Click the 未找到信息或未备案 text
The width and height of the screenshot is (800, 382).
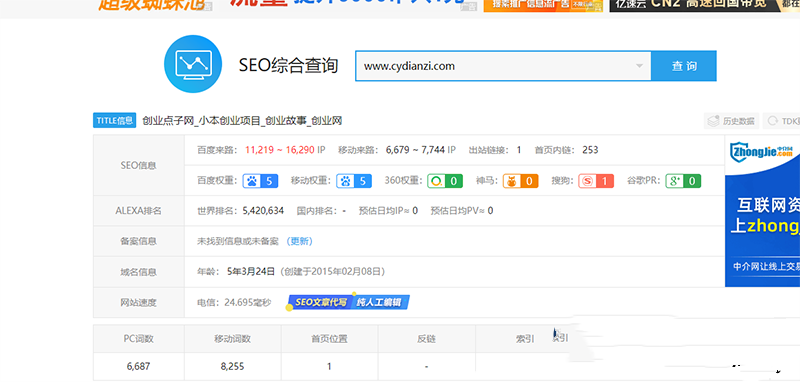click(238, 241)
